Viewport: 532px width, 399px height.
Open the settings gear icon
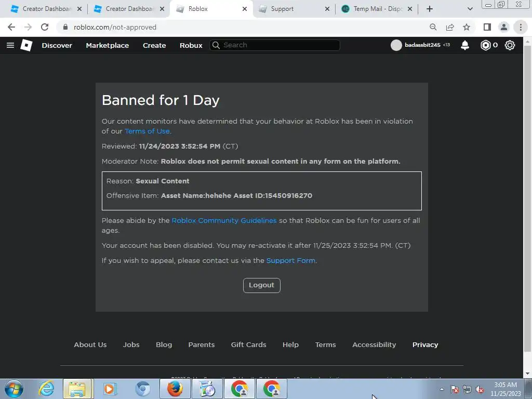click(x=510, y=45)
